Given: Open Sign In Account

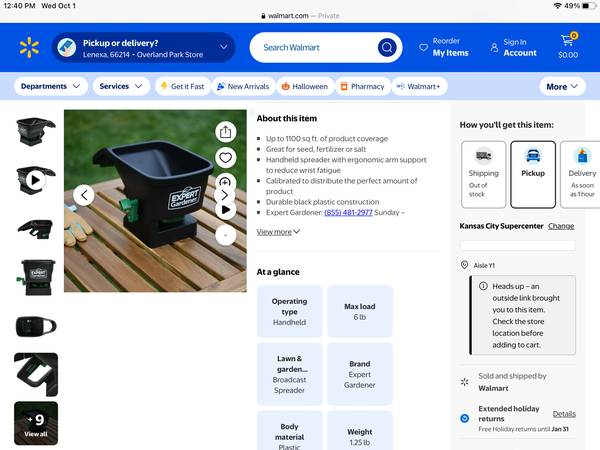Looking at the screenshot, I should tap(520, 47).
